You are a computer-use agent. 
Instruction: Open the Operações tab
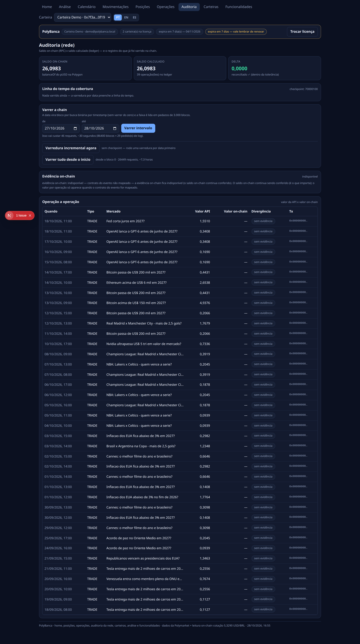coord(165,7)
